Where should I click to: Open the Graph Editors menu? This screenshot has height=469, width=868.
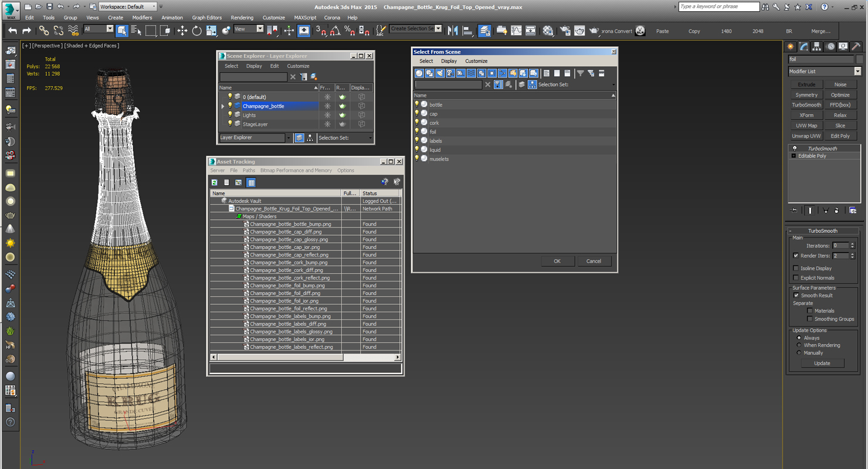pos(207,18)
